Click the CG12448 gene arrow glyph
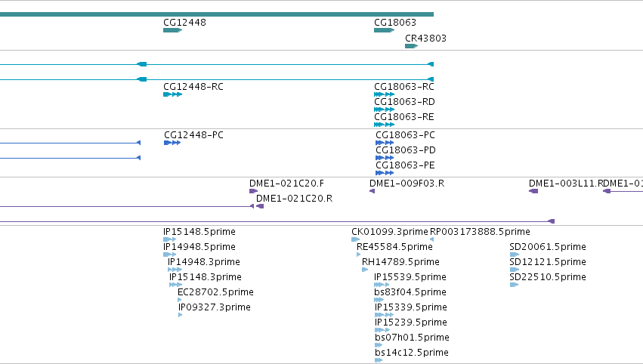 [x=172, y=30]
